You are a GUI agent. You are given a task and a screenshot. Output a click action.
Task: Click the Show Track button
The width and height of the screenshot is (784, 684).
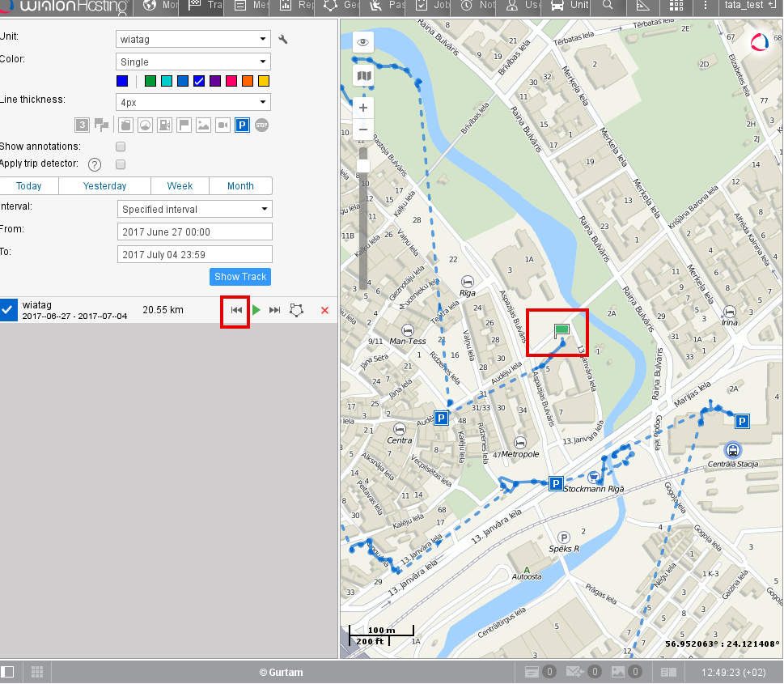240,277
